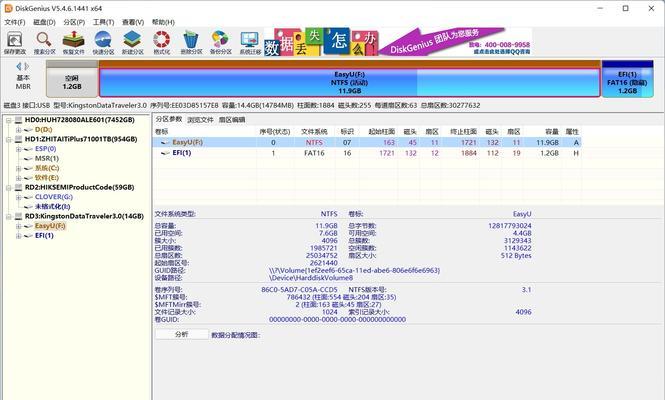Open the 工具(T) menu
Viewport: 665px width, 400px height.
103,22
